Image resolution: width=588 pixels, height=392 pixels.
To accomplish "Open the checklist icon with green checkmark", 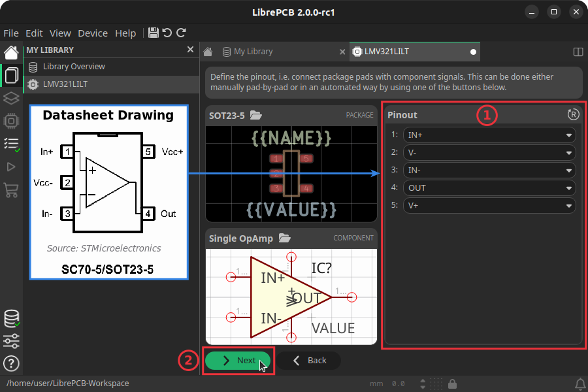I will pos(10,144).
